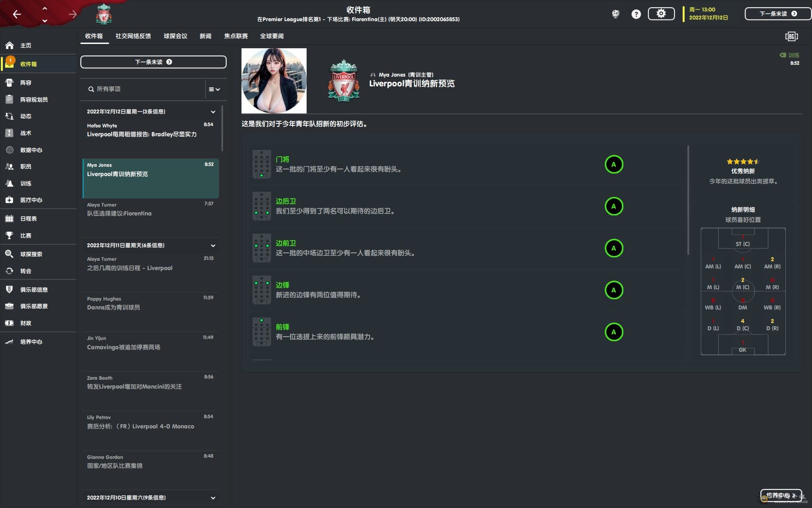Viewport: 812px width, 508px height.
Task: Expand the 2022年12月10日 message group
Action: (x=213, y=498)
